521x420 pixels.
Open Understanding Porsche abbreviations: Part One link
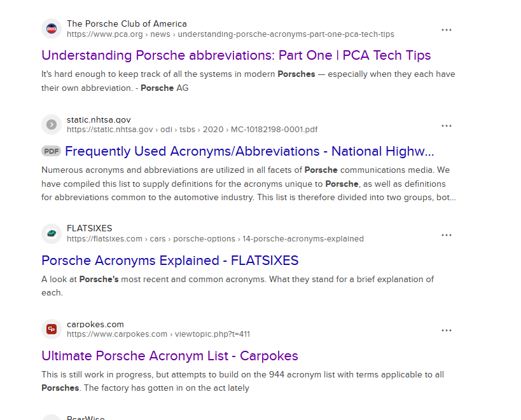coord(236,55)
